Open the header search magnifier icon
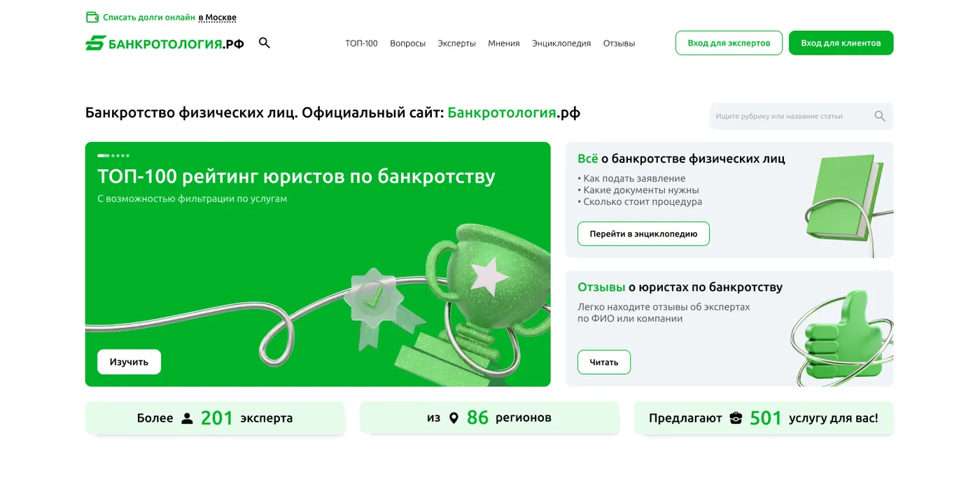 264,43
